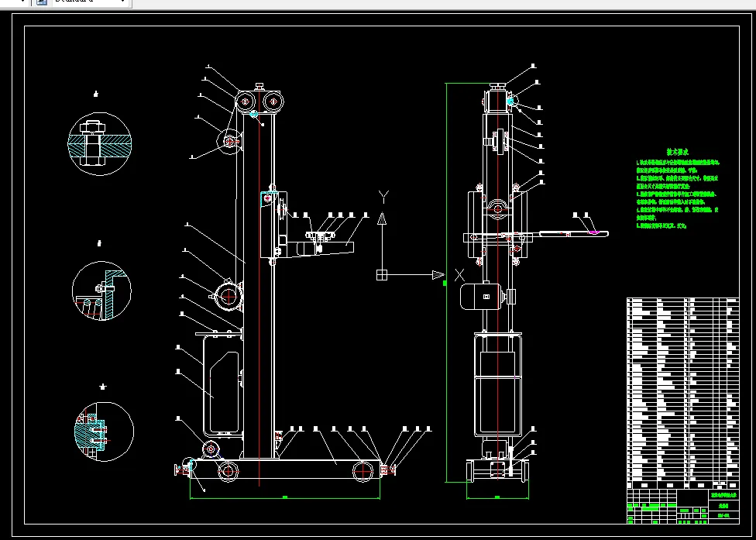Select the bottom cyan screw detail circle view
The image size is (756, 540).
coord(104,432)
